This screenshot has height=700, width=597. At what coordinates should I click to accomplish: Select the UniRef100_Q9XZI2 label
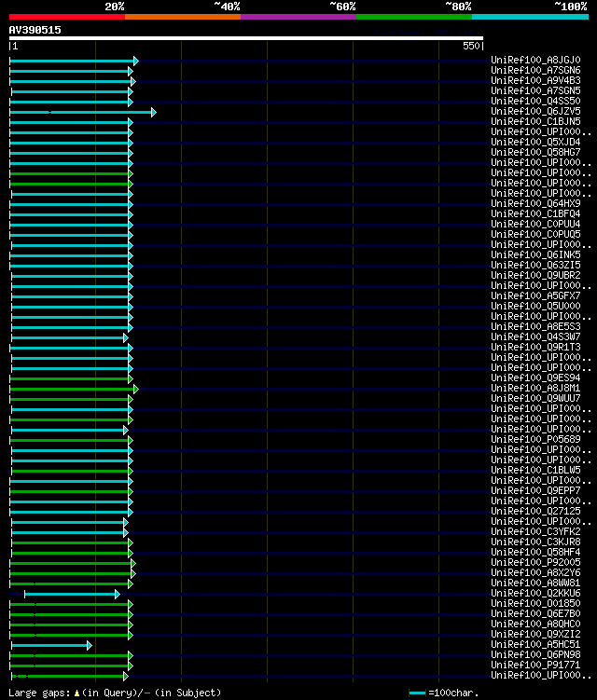535,635
